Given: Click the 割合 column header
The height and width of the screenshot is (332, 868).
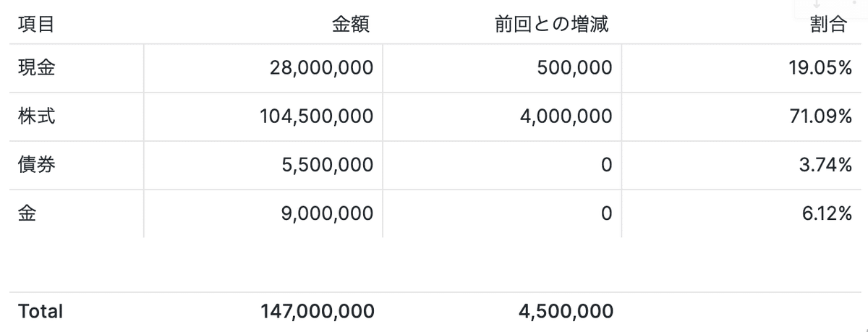Looking at the screenshot, I should click(x=828, y=25).
